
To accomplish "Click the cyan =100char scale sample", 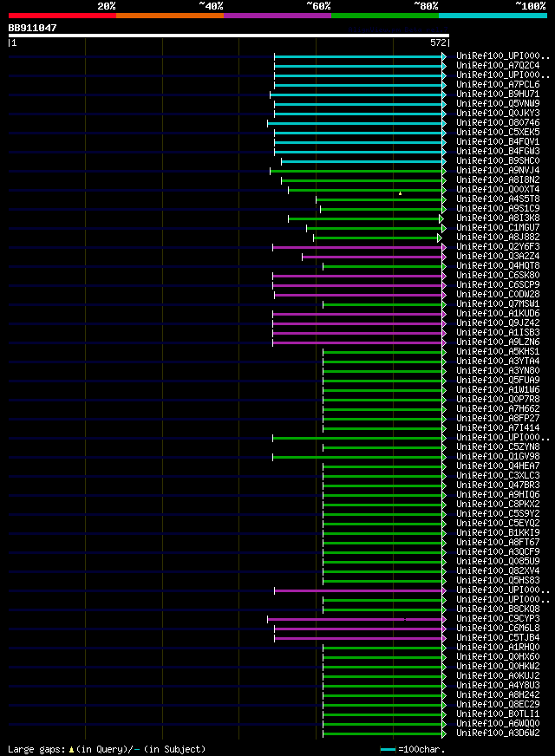I will tap(388, 749).
